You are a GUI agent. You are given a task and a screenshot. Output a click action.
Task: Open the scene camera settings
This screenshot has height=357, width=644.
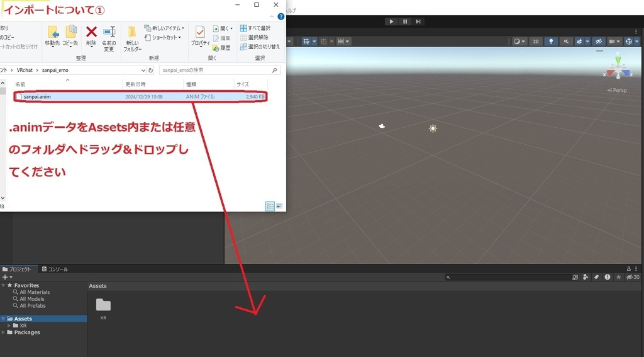point(614,41)
